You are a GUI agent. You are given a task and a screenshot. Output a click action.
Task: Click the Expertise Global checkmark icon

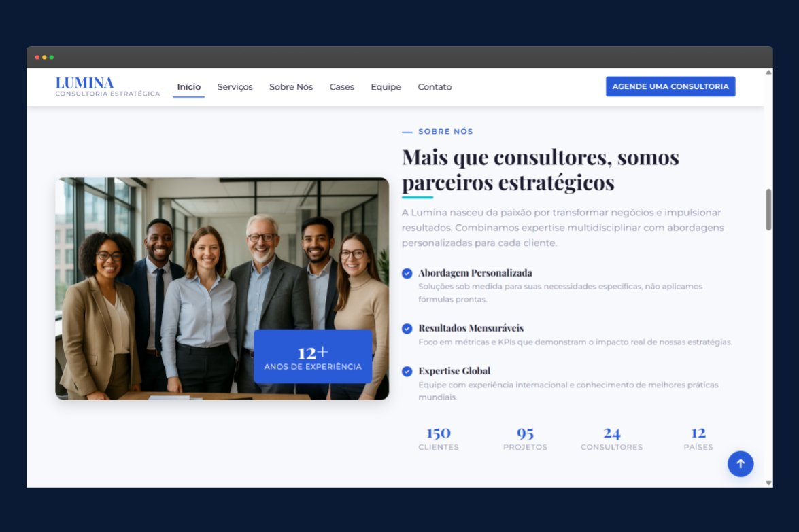pos(407,371)
